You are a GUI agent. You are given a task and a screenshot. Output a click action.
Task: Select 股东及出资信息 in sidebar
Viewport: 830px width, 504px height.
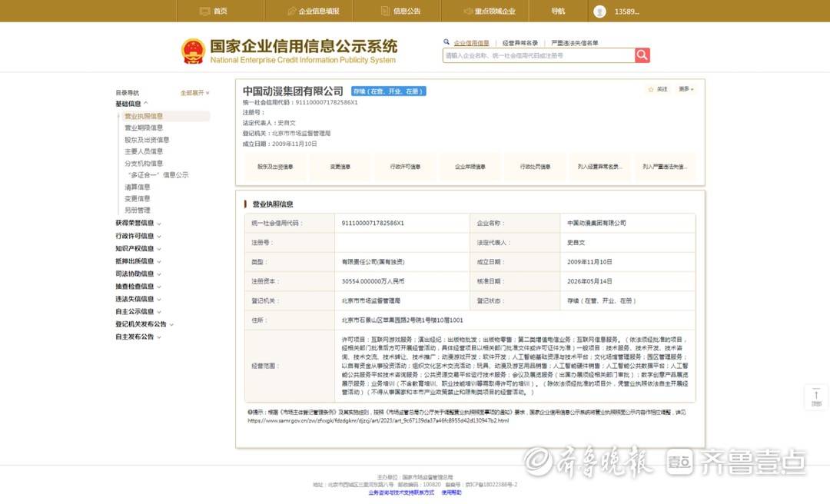[147, 140]
